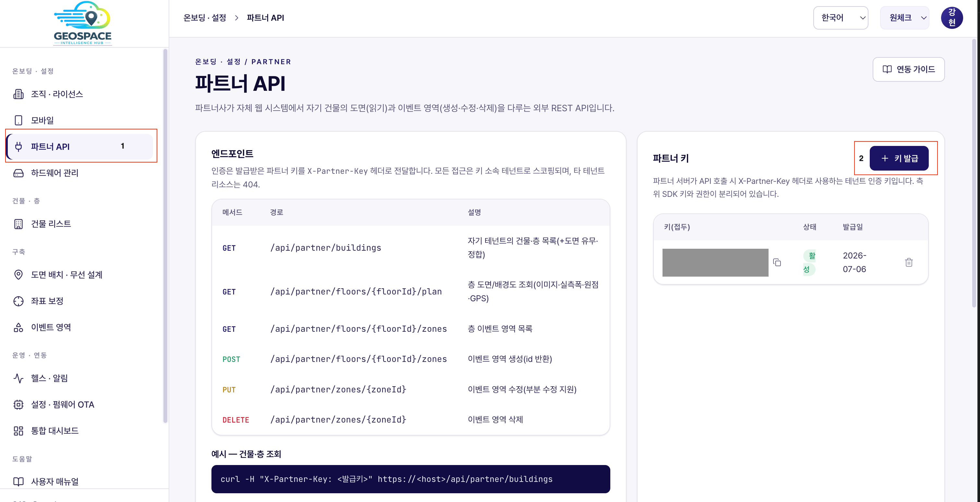
Task: Click the main page vertical scrollbar
Action: pos(974,173)
